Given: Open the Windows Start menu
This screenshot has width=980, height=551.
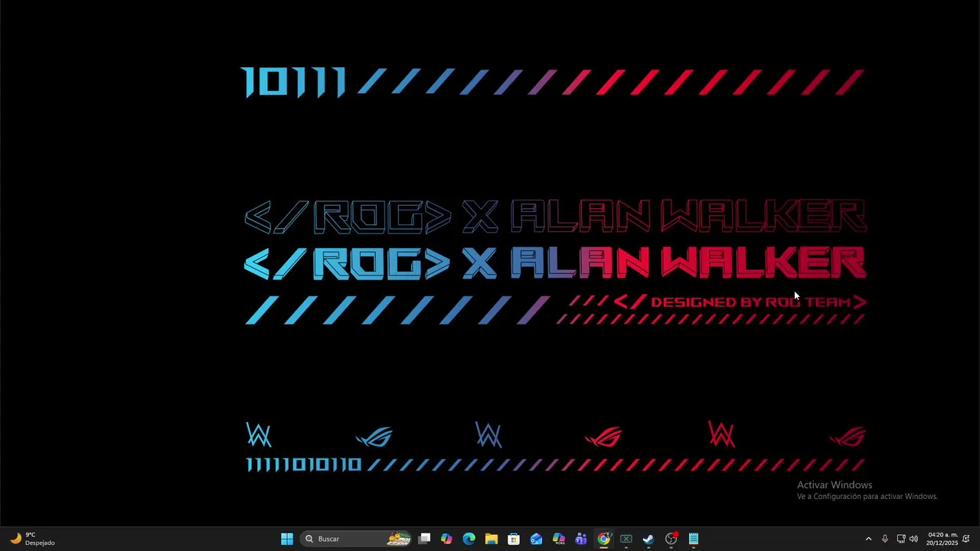Looking at the screenshot, I should click(x=287, y=539).
